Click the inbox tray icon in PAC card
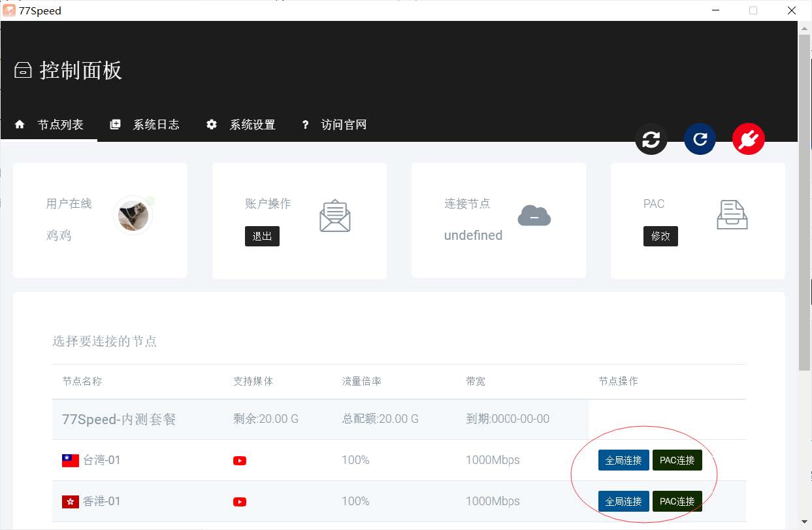The width and height of the screenshot is (812, 530). 732,214
